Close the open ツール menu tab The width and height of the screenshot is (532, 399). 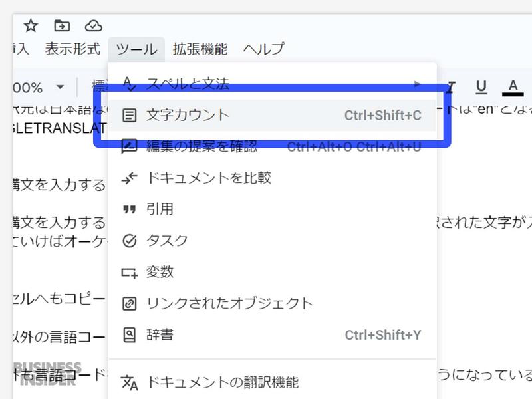click(136, 49)
